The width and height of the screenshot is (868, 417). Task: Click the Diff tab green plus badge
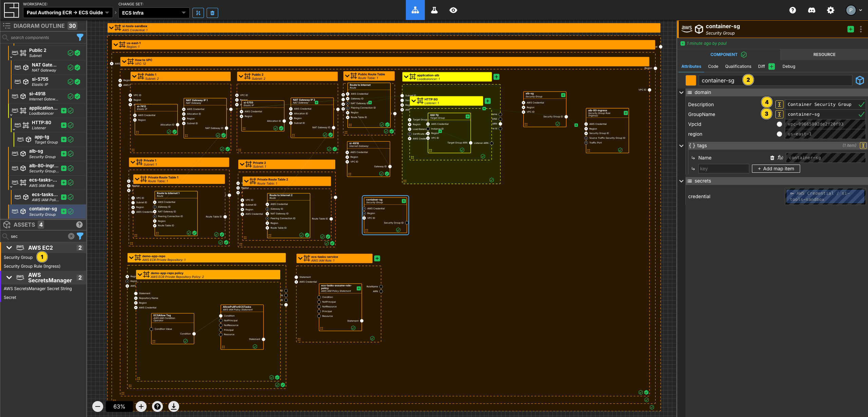[x=772, y=67]
